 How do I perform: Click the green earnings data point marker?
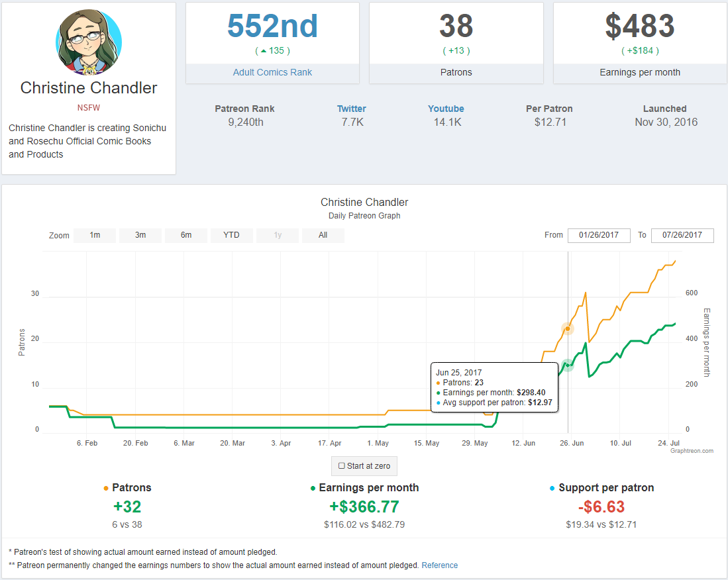pos(567,365)
